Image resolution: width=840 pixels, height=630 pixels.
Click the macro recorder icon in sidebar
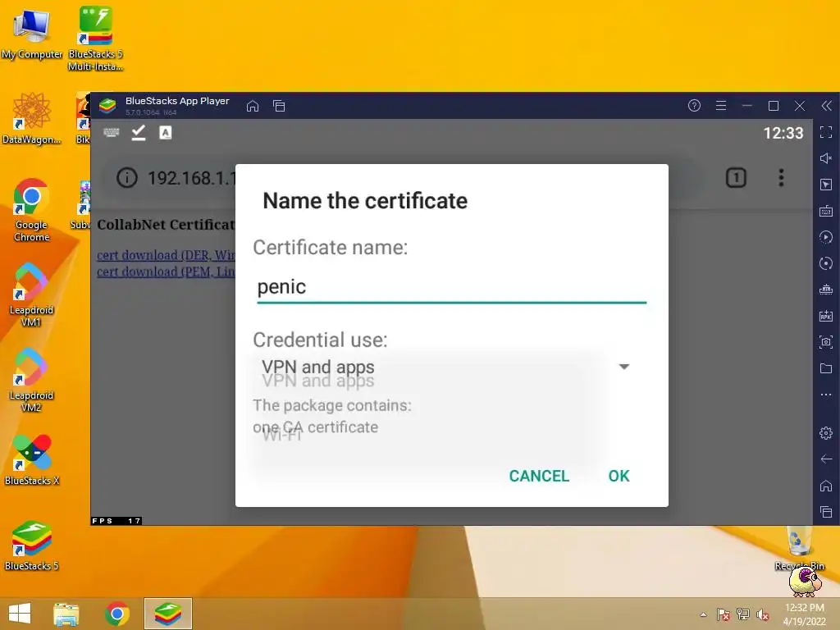pos(826,237)
